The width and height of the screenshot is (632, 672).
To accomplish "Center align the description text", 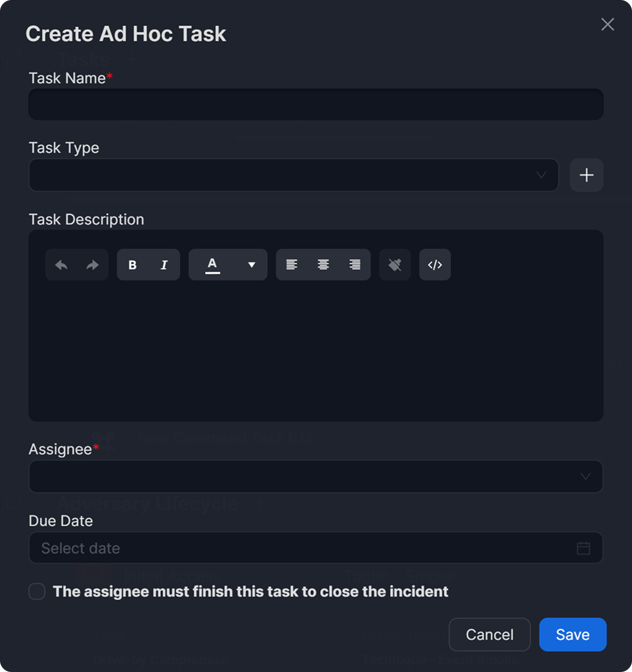I will (x=323, y=265).
